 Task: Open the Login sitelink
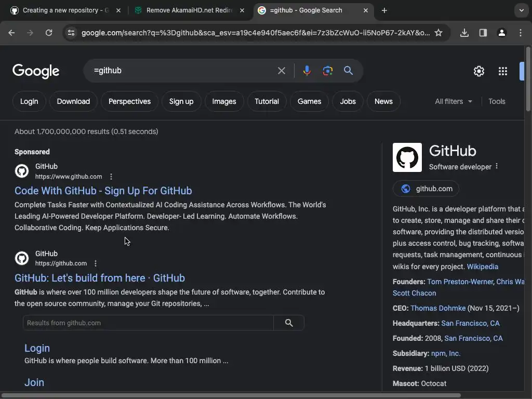[x=37, y=348]
